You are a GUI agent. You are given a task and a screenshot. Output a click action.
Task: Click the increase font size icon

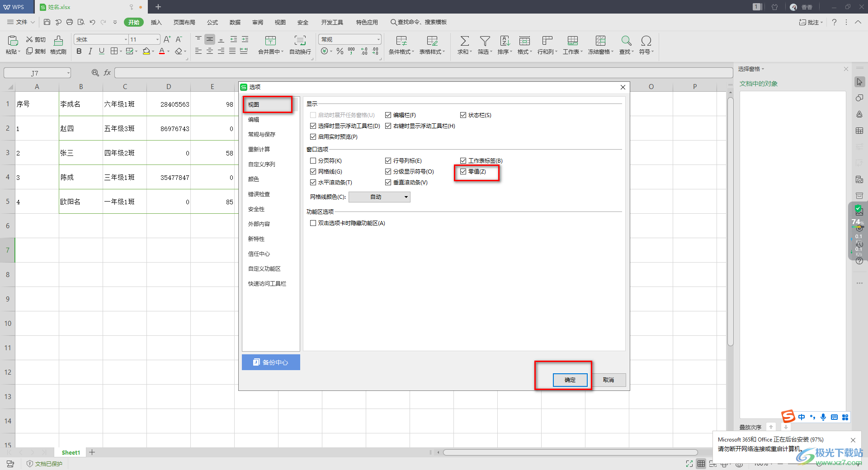coord(167,40)
